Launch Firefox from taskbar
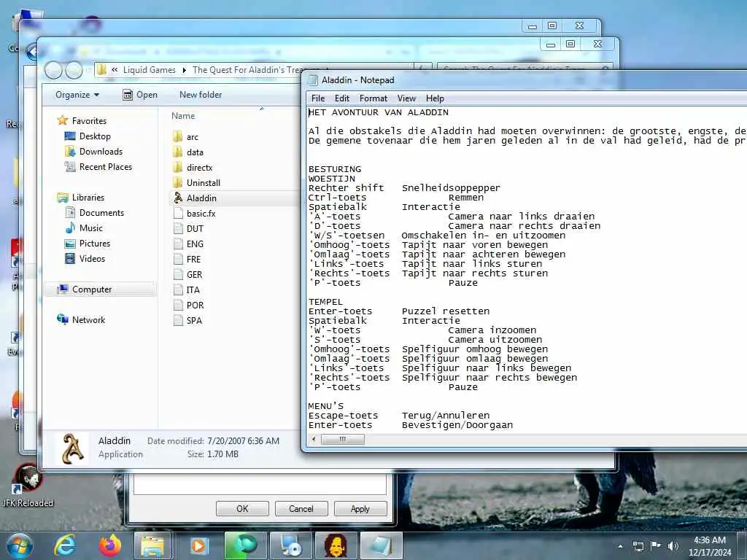The height and width of the screenshot is (560, 747). click(110, 545)
